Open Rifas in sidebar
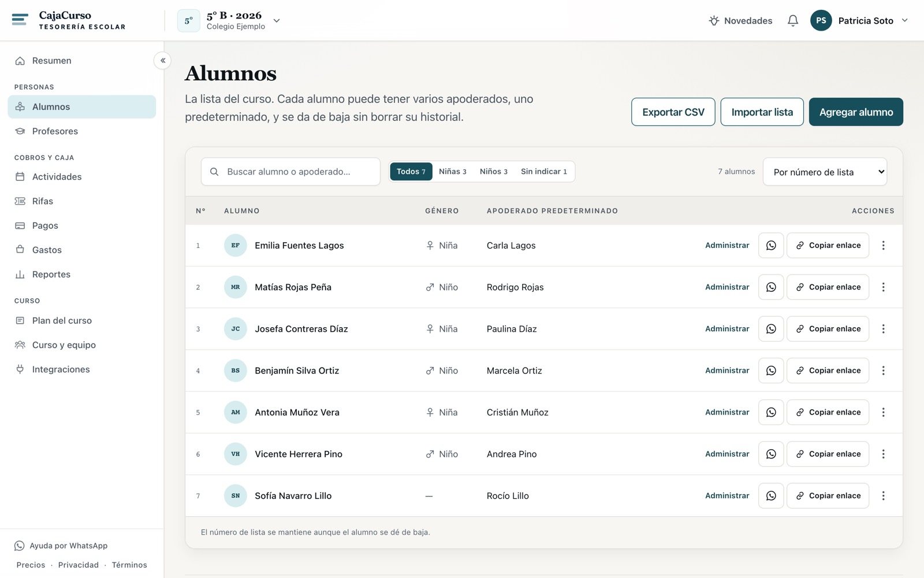 [x=82, y=201]
